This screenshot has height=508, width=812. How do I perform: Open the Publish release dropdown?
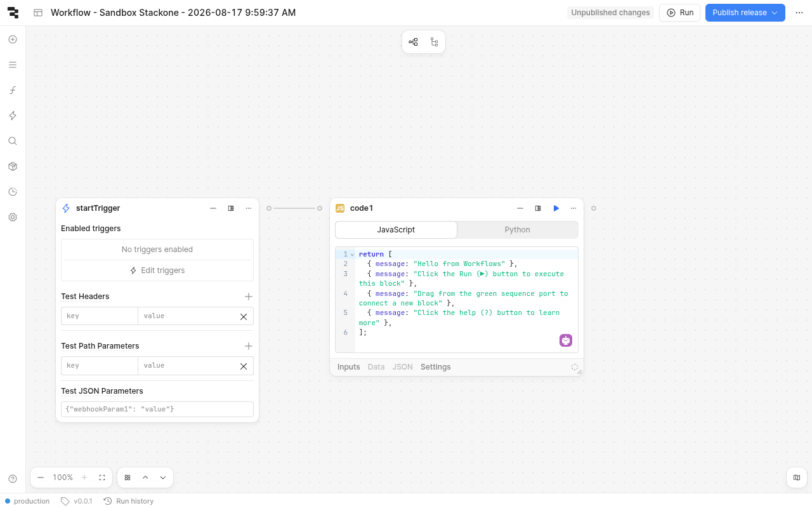[745, 13]
